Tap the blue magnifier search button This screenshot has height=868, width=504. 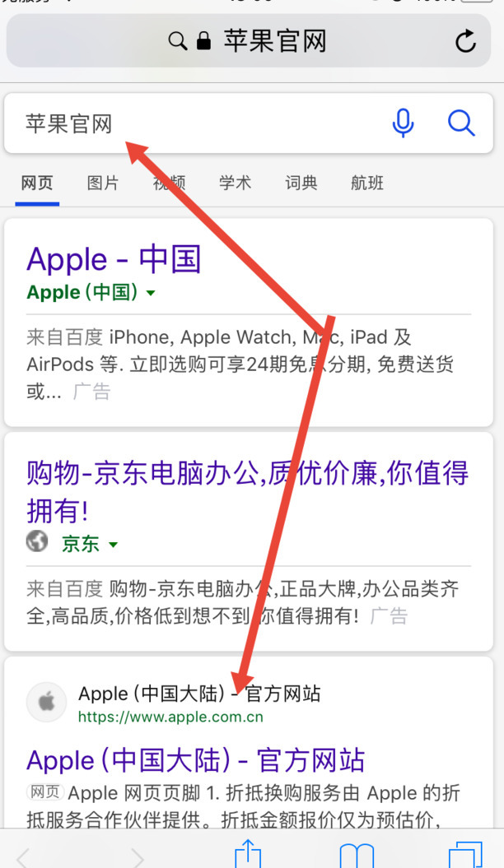tap(461, 123)
